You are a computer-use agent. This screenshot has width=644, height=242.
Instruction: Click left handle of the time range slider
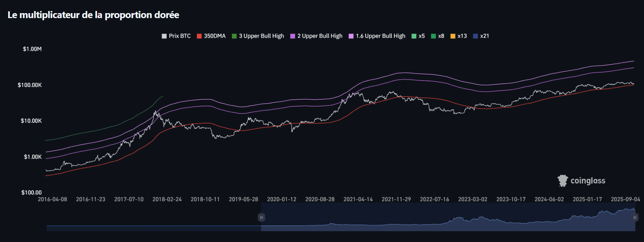[x=261, y=217]
